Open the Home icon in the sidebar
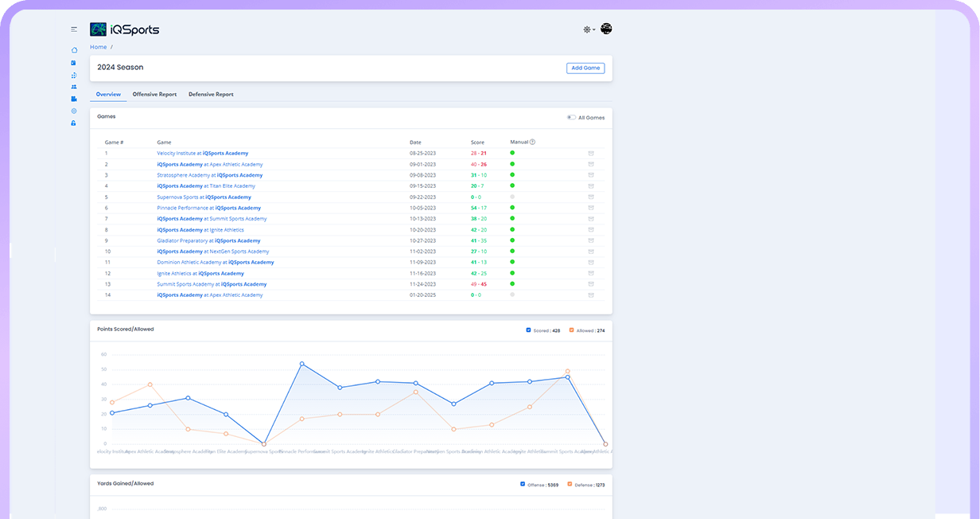Image resolution: width=980 pixels, height=519 pixels. point(74,50)
